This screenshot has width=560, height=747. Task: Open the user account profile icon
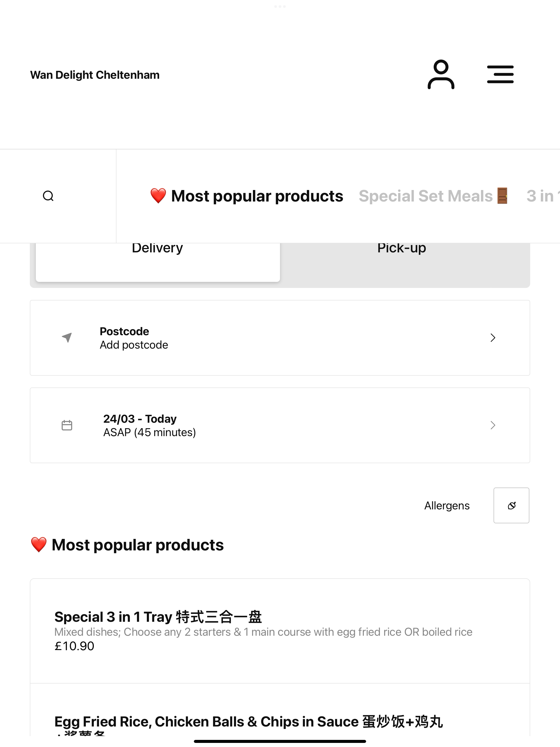click(441, 74)
